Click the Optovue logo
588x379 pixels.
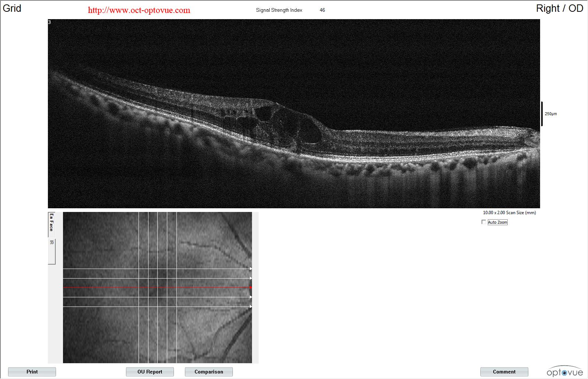coord(565,371)
